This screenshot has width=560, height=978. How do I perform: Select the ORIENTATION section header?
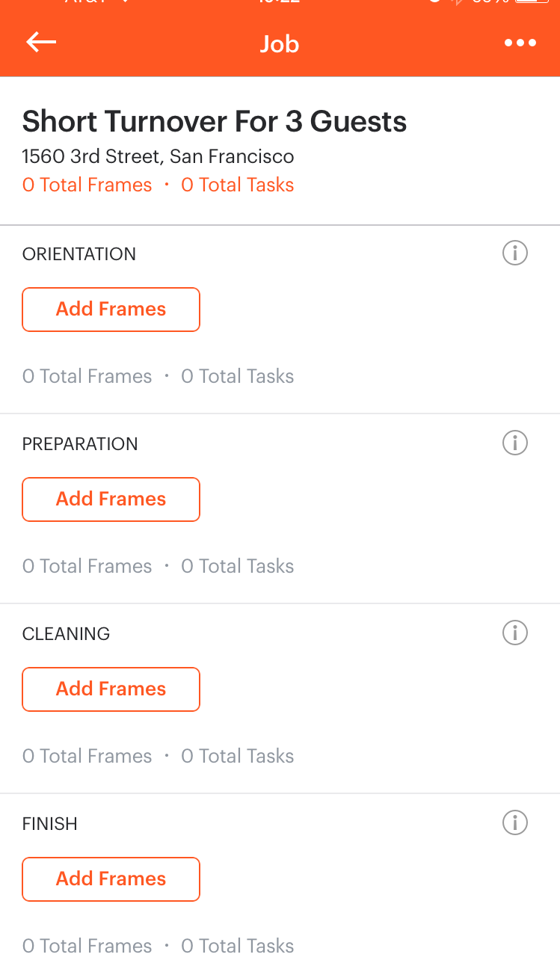(79, 254)
